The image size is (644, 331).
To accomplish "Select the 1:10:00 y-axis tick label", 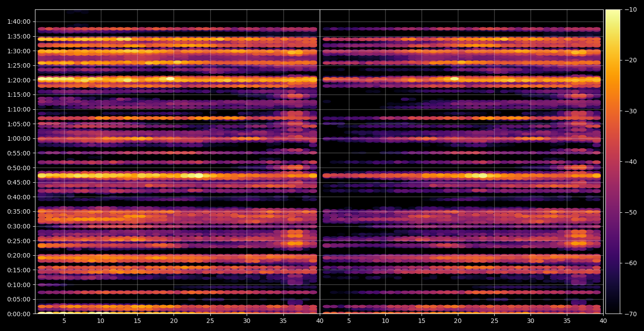I will tap(19, 109).
